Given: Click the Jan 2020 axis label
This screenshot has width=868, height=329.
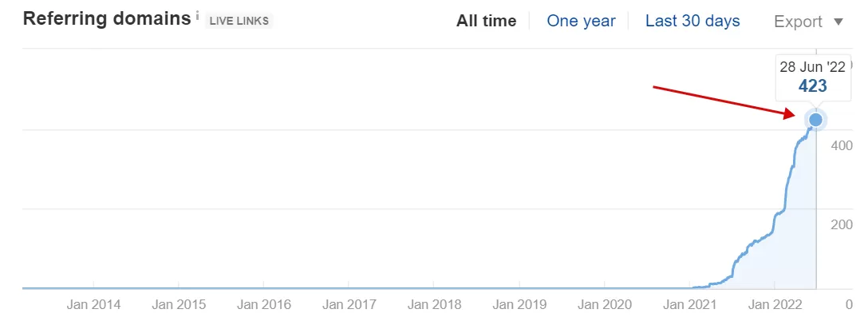Looking at the screenshot, I should click(605, 304).
